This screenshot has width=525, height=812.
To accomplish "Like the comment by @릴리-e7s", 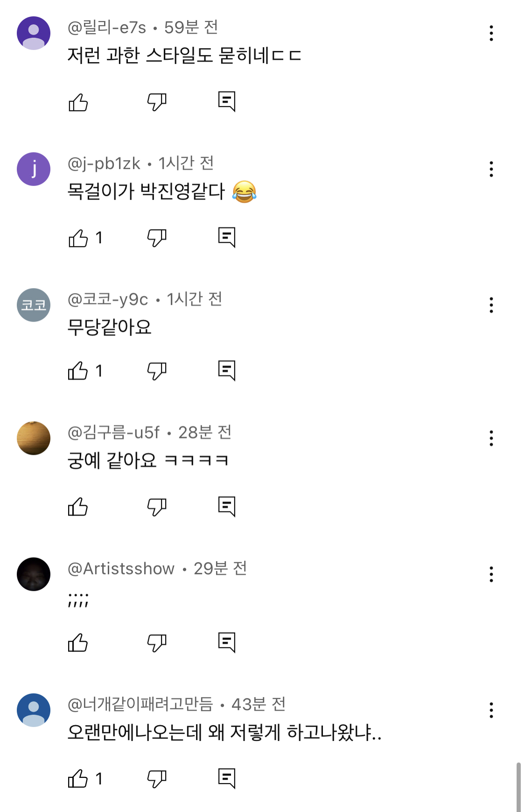I will click(78, 102).
